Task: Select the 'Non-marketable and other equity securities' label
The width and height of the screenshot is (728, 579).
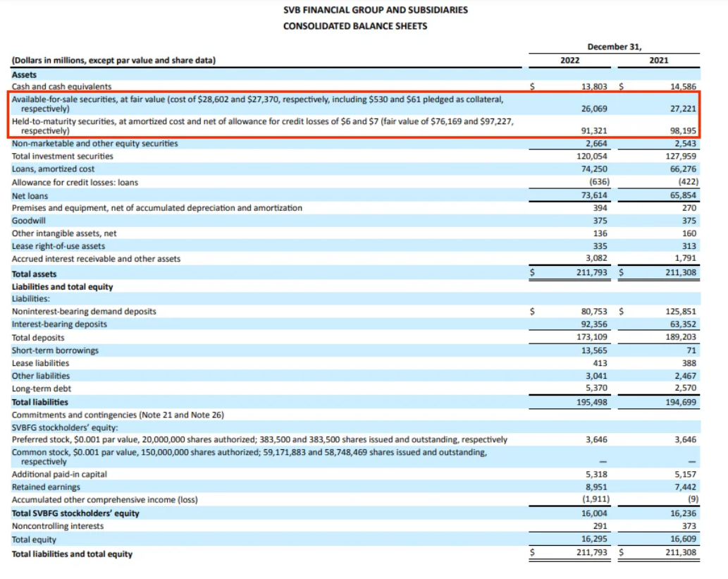Action: coord(94,143)
